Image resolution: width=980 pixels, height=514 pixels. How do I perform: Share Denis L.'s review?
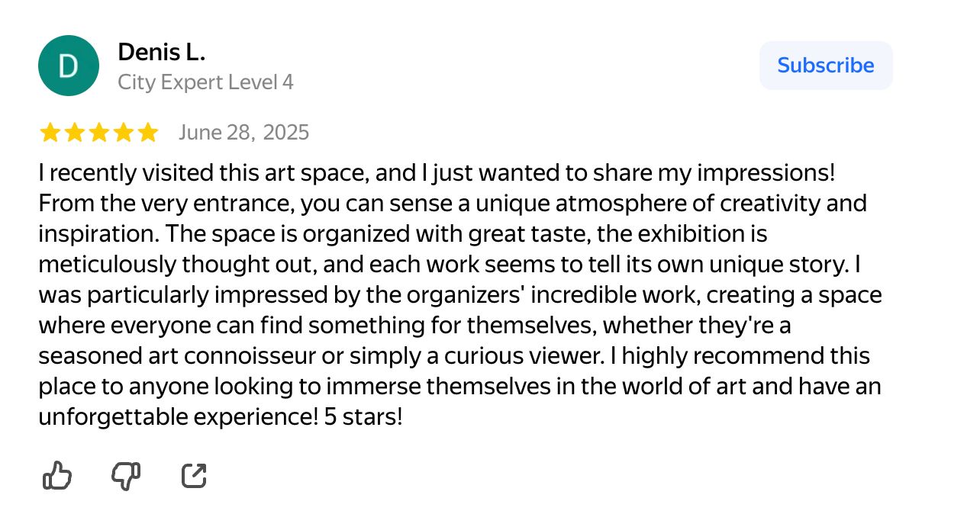coord(195,477)
